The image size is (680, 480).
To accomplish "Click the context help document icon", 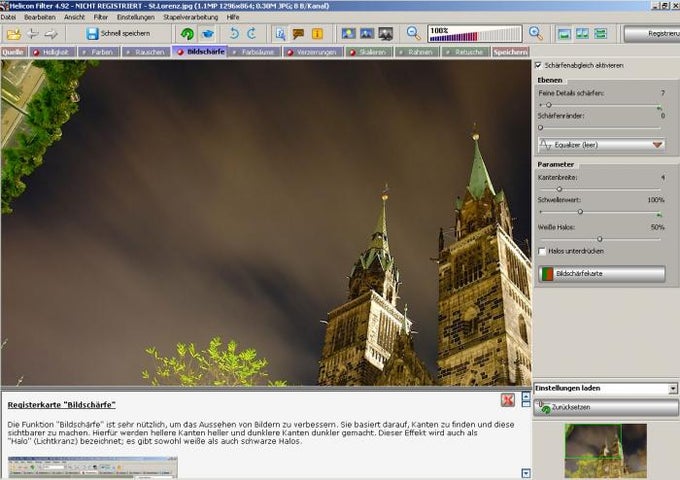I will click(280, 33).
